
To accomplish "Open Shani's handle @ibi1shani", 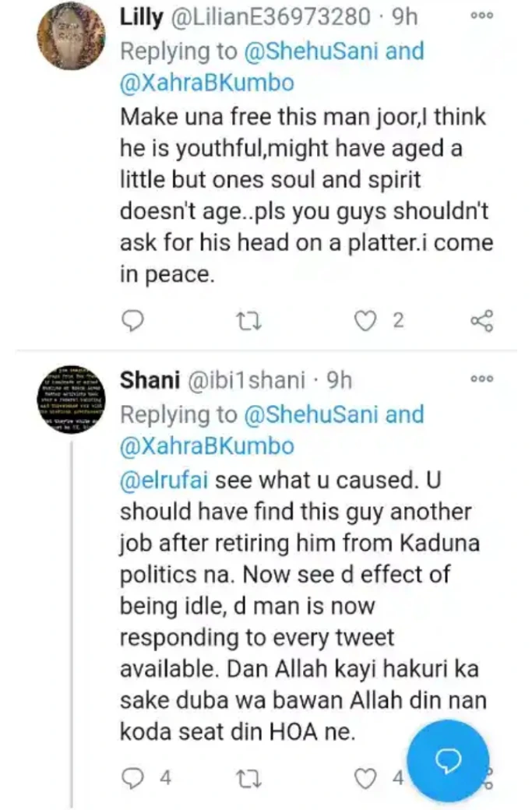I will coord(250,379).
